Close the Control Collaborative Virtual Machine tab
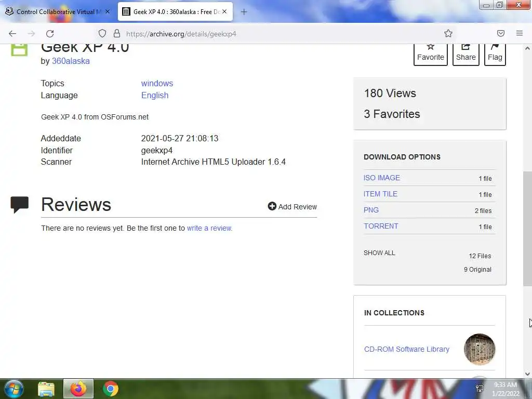The image size is (532, 399). click(x=108, y=11)
